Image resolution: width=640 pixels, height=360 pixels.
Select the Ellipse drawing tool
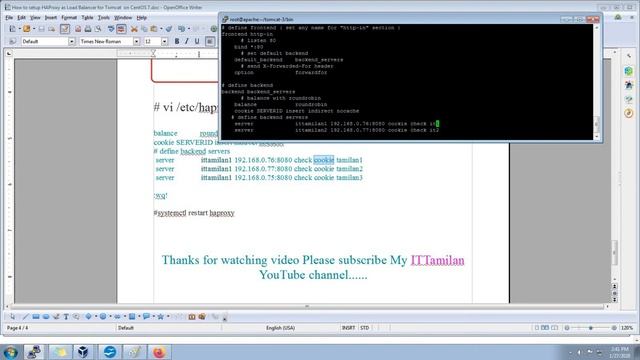point(46,316)
